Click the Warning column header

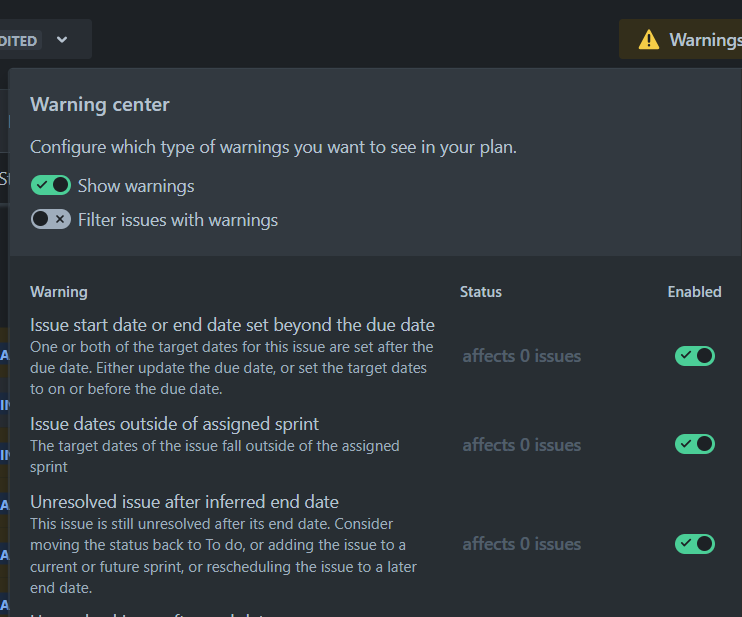[x=59, y=292]
